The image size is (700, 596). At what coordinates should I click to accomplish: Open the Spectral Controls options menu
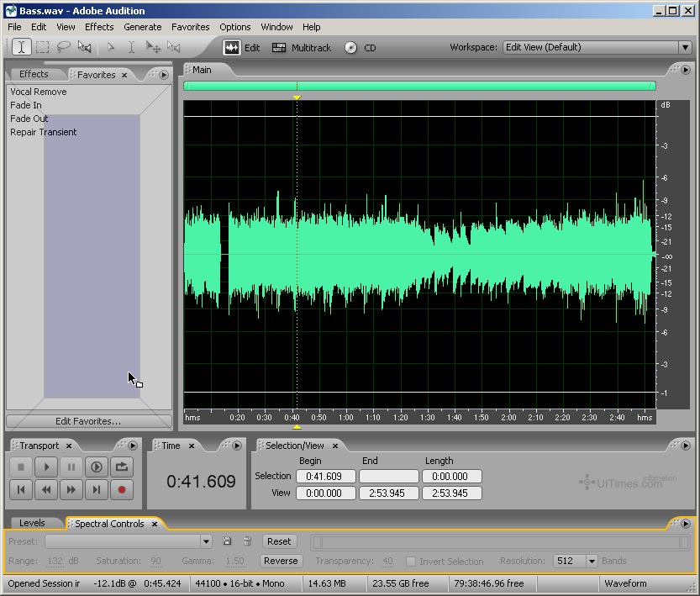click(x=686, y=523)
